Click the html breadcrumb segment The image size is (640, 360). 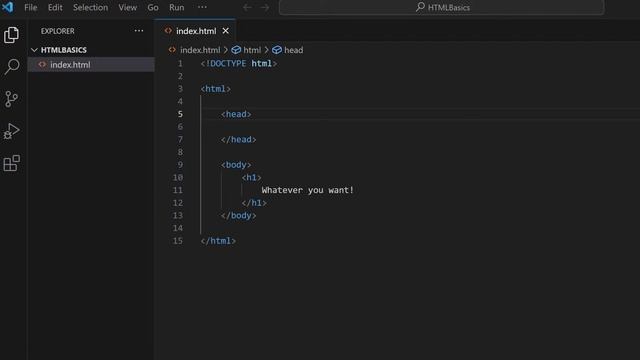coord(252,50)
